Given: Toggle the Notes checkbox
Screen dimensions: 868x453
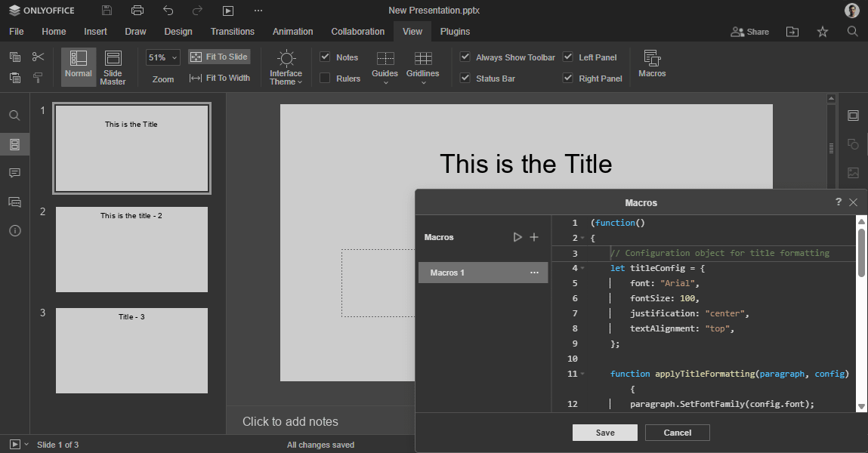Looking at the screenshot, I should (325, 57).
